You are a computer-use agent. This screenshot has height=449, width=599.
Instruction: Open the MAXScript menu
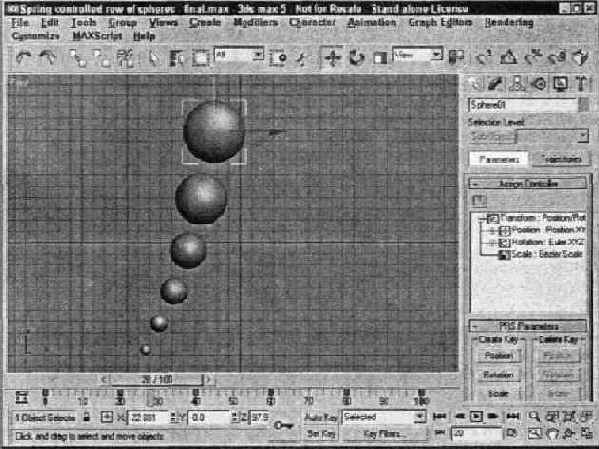click(97, 36)
